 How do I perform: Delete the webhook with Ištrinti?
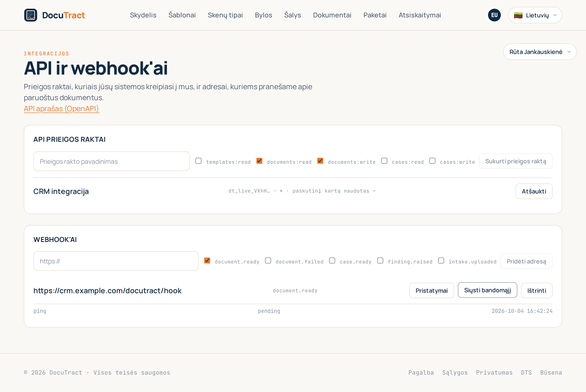(x=537, y=290)
